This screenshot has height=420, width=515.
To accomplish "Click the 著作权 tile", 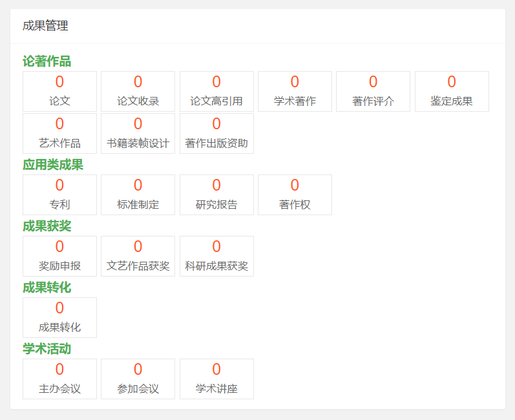I will coord(295,194).
